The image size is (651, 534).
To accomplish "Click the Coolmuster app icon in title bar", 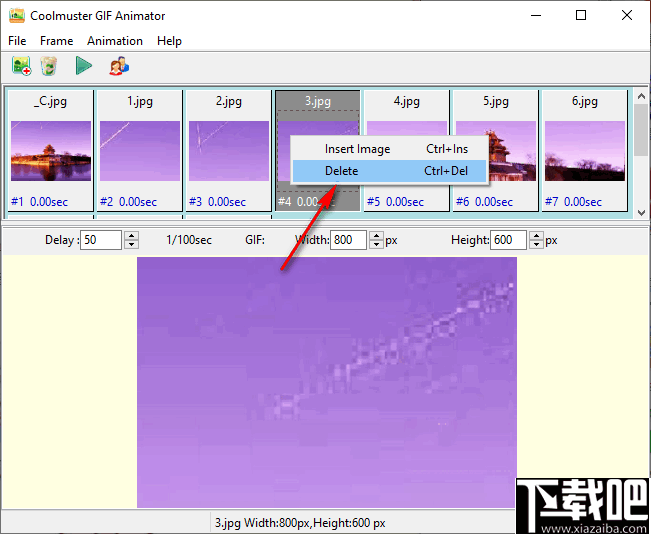I will click(x=17, y=15).
